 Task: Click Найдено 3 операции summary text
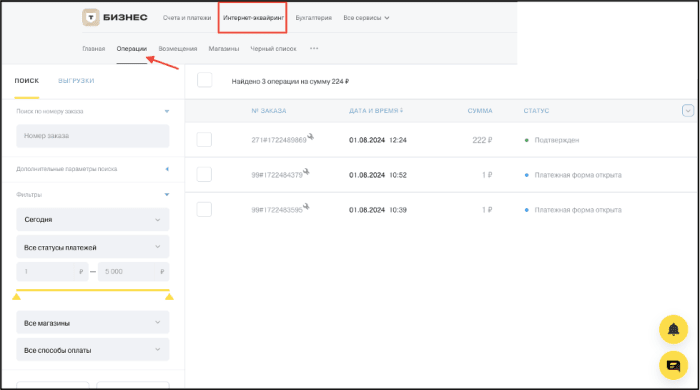pos(290,81)
